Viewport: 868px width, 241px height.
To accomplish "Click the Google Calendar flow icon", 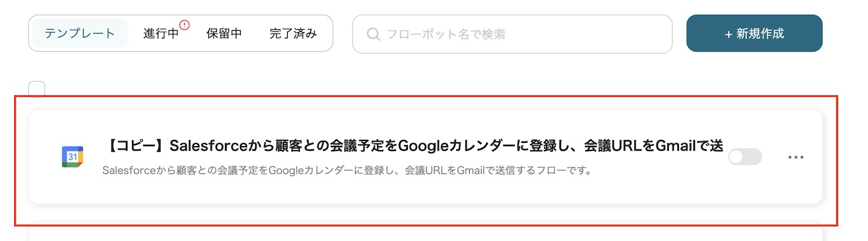I will click(x=72, y=157).
